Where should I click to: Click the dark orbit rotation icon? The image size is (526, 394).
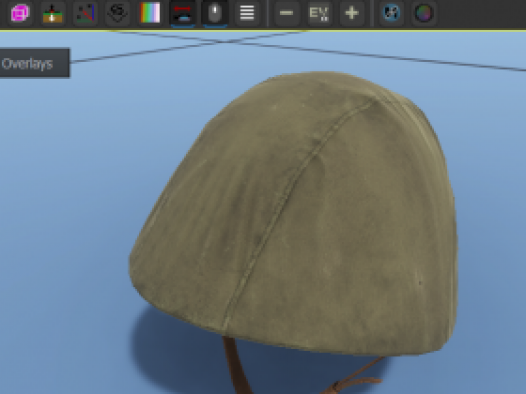pos(117,13)
